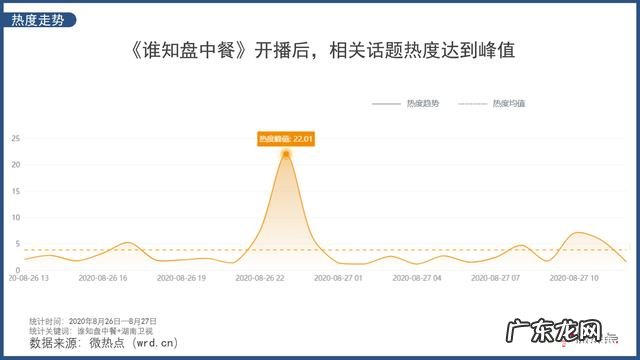This screenshot has height=360, width=640.
Task: Click y-axis value 15
Action: (x=16, y=191)
